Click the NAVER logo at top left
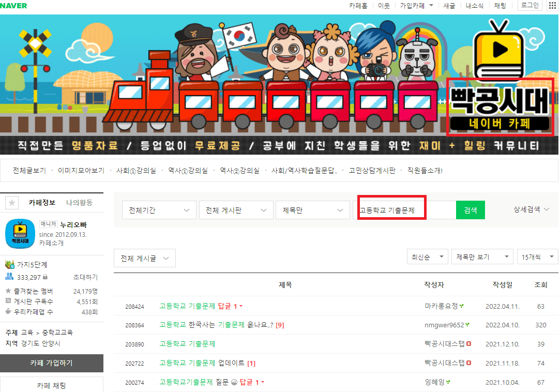560x392 pixels. point(13,5)
